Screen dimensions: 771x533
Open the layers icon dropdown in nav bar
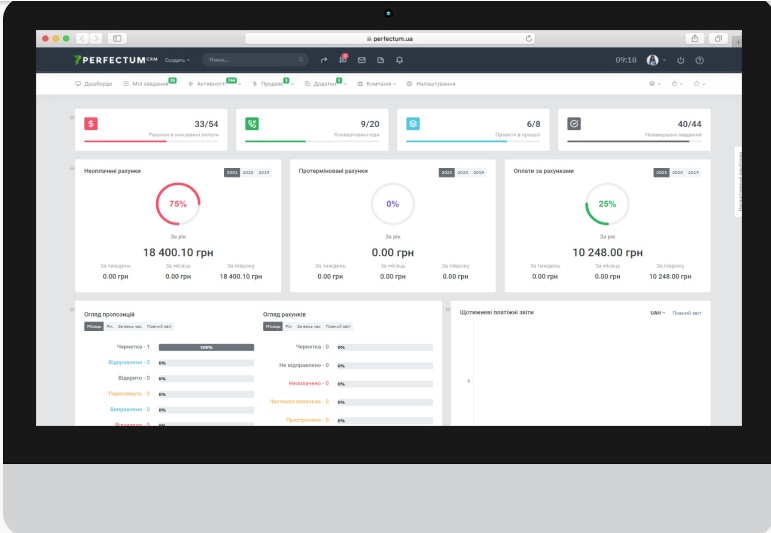pos(655,84)
